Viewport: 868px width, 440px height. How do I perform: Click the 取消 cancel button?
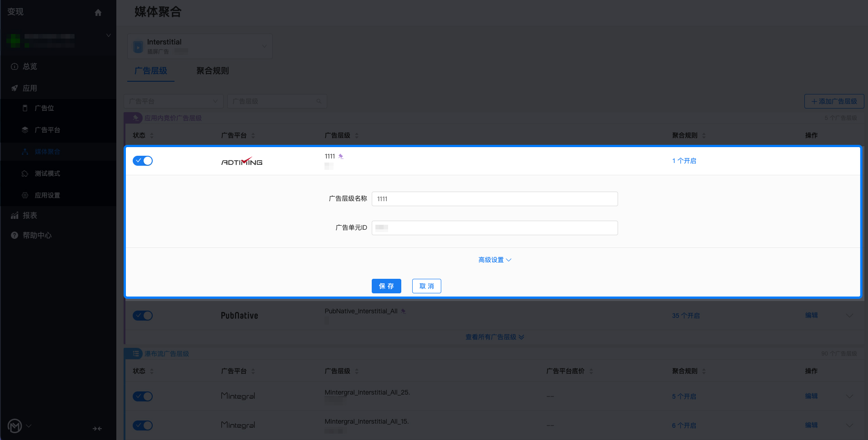(427, 286)
